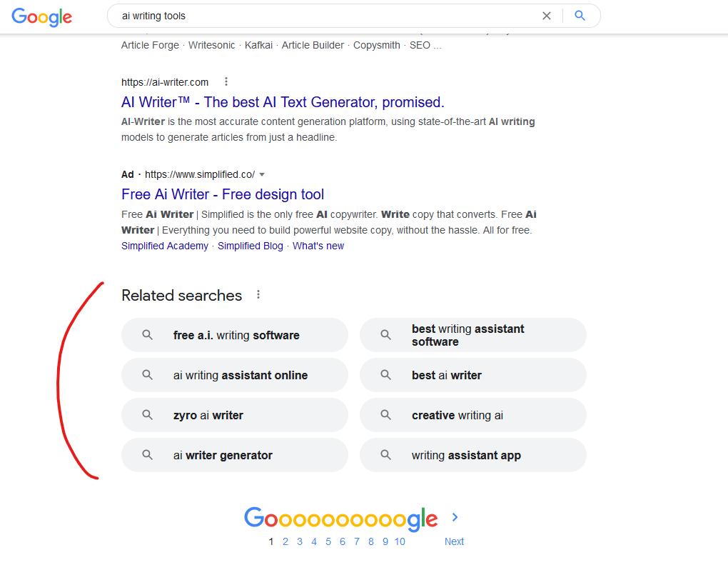This screenshot has height=565, width=728.
Task: Clear the search box text
Action: 547,16
